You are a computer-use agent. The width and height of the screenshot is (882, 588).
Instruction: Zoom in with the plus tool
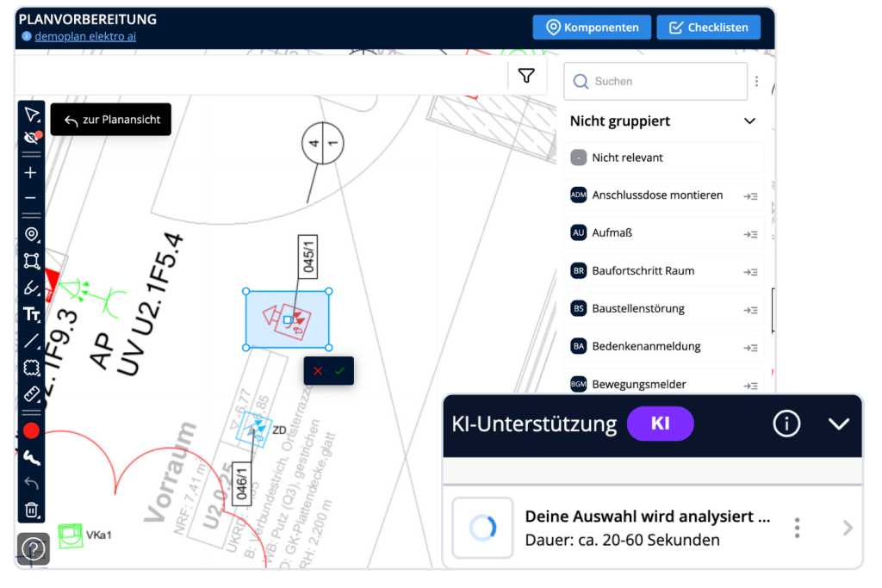[x=31, y=173]
